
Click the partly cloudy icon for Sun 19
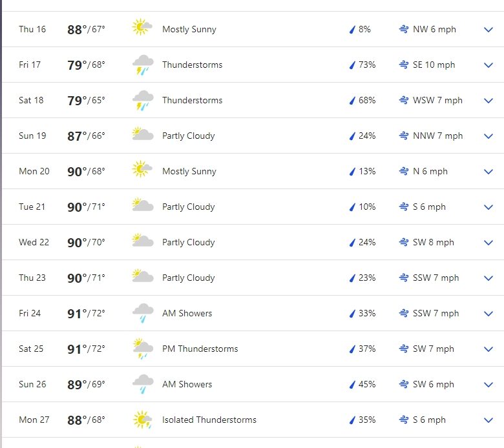pyautogui.click(x=142, y=135)
